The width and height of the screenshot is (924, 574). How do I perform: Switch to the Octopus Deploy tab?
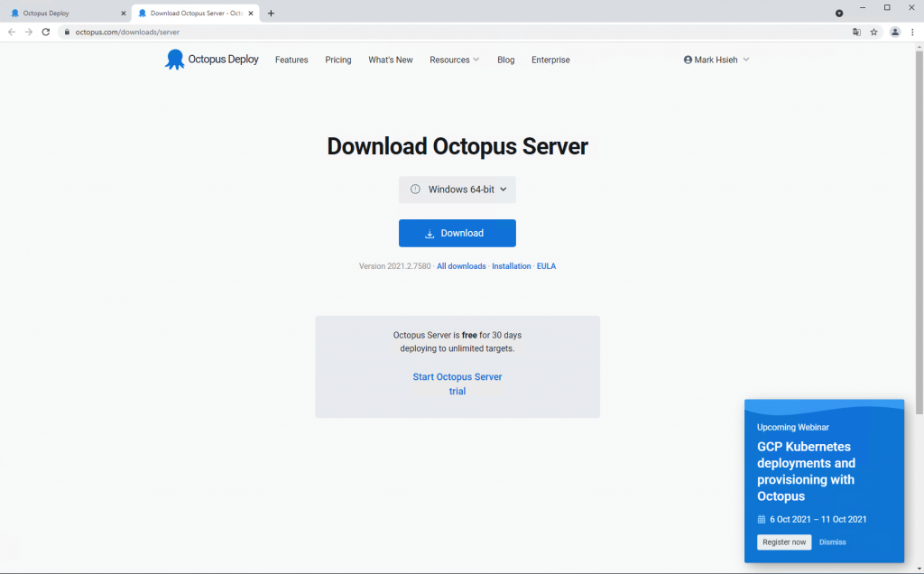(65, 13)
